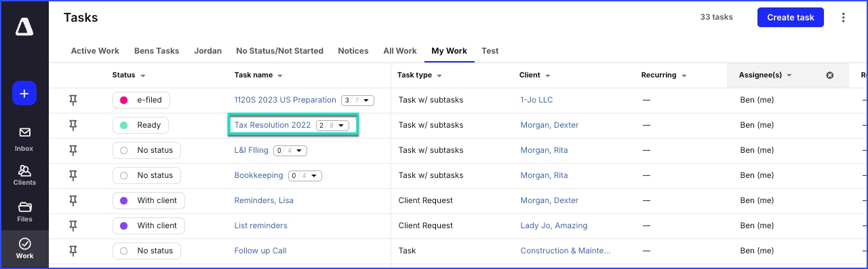
Task: Open the L&I Filing task
Action: pos(251,150)
